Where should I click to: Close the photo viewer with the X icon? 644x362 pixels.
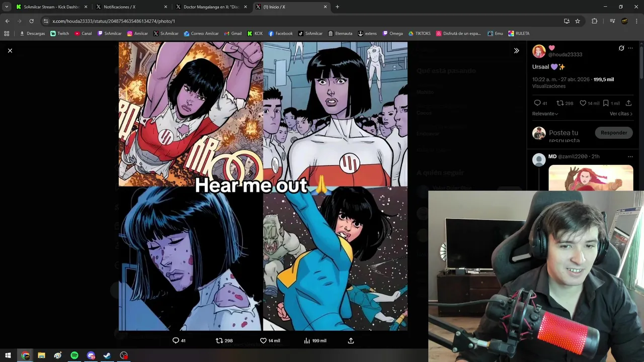(10, 50)
